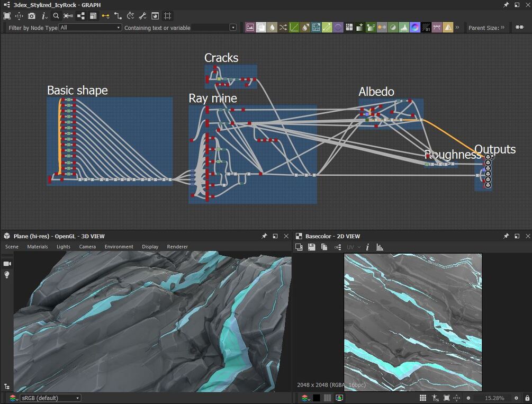Click the black background color swatch
Screen dimensions: 532x404
(317, 398)
